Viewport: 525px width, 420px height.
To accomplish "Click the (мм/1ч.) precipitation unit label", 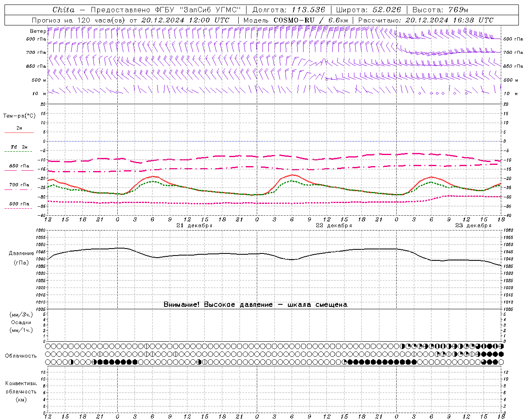I will (x=21, y=330).
